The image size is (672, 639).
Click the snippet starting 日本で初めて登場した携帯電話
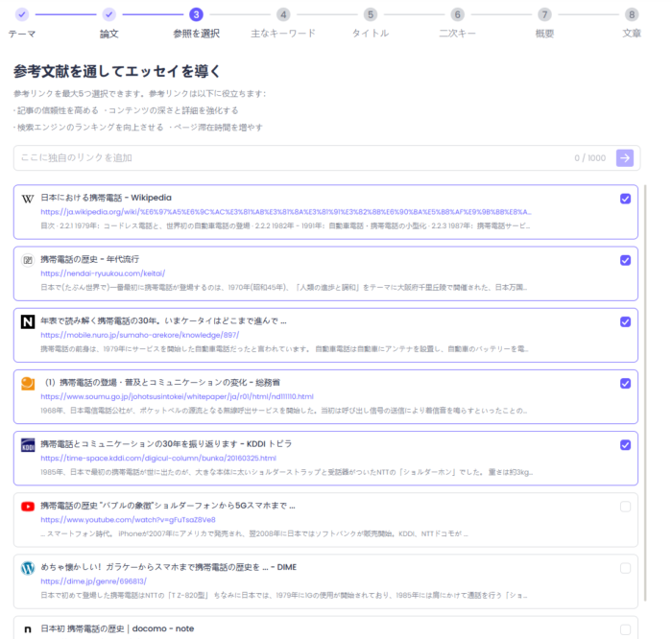pos(284,595)
